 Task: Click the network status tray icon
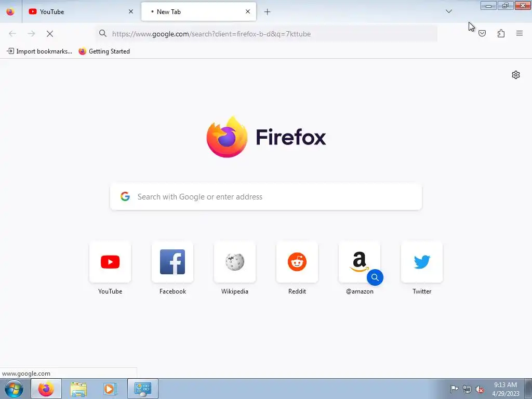[x=467, y=389]
